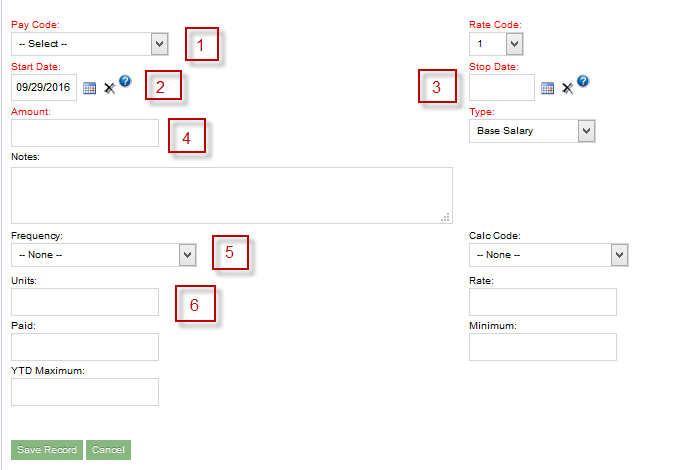Select the Start Date text field
Image resolution: width=674 pixels, height=470 pixels.
(x=44, y=88)
